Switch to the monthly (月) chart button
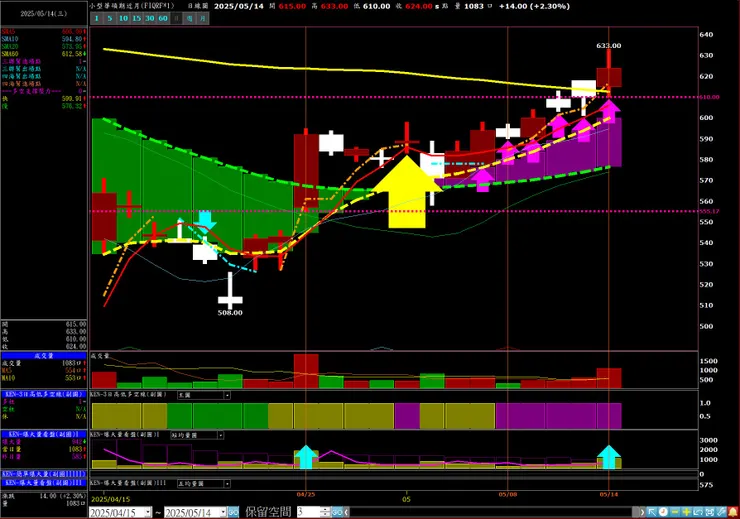The width and height of the screenshot is (740, 519). pos(202,18)
